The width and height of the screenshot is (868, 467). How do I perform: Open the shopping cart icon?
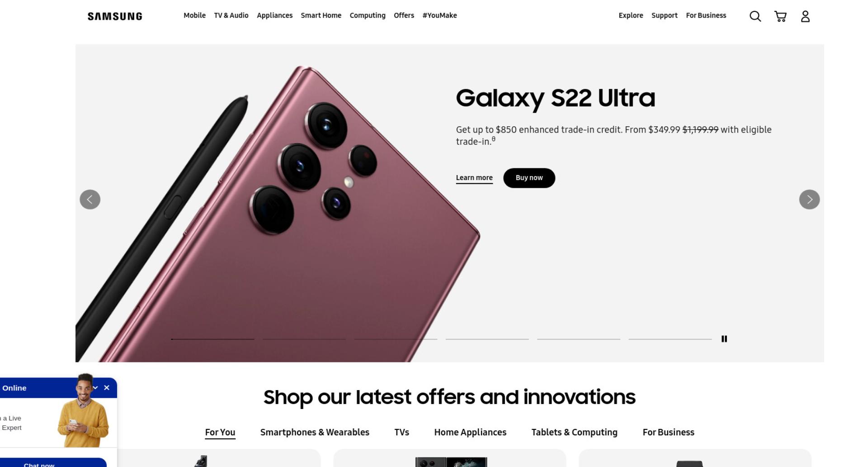tap(780, 16)
